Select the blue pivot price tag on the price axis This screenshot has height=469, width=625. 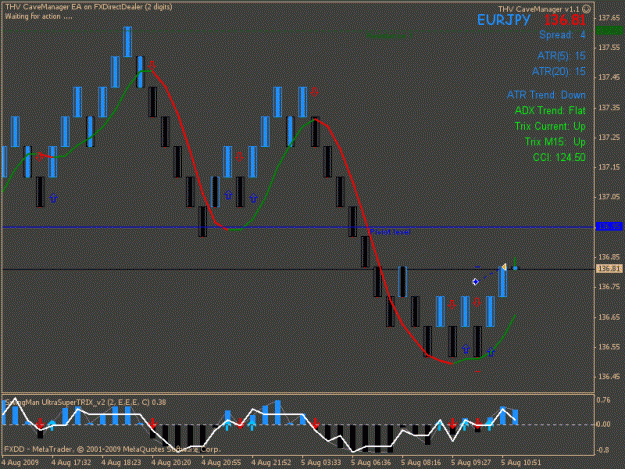[609, 227]
